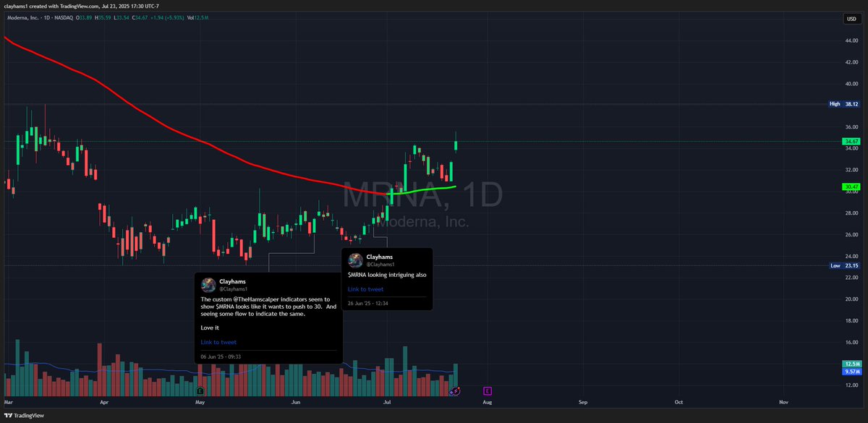
Task: Click the Clayhams name in the 06 Jun tweet
Action: click(234, 281)
